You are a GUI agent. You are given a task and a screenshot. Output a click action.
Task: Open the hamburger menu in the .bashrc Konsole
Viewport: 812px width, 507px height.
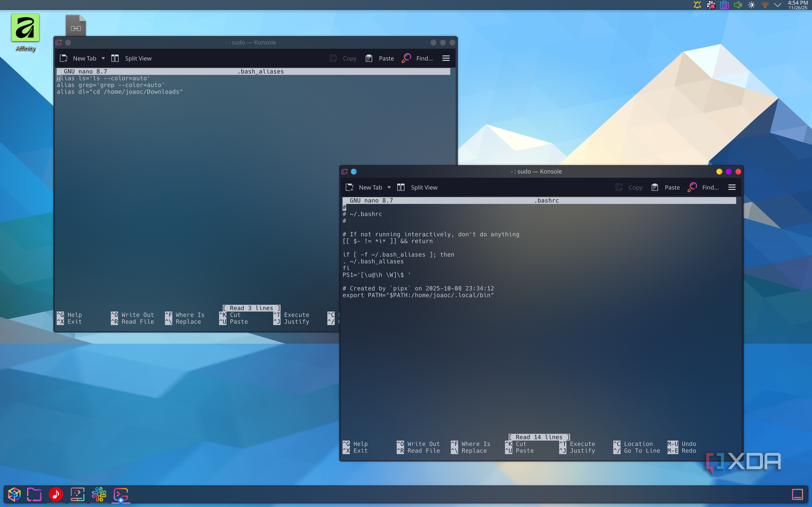[x=732, y=187]
